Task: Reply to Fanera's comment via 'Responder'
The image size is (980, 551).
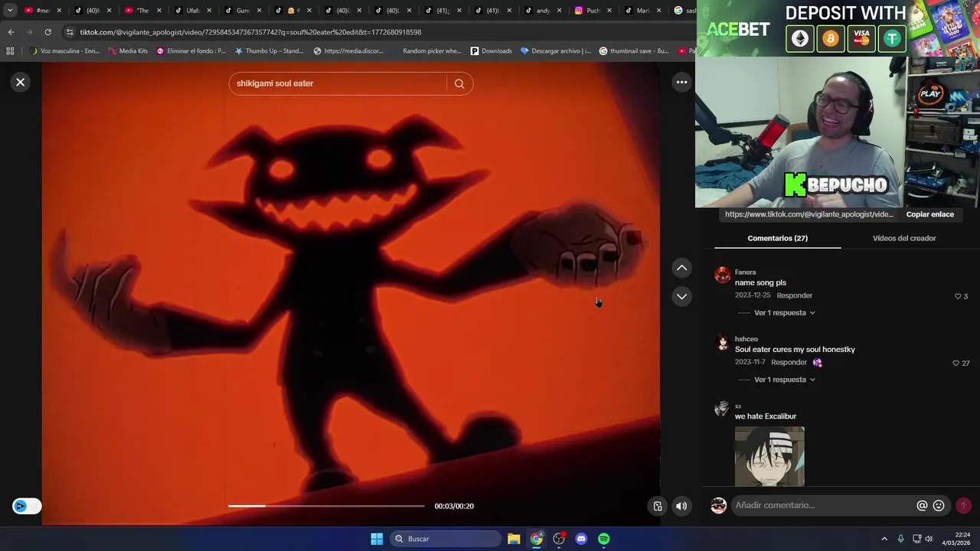Action: click(794, 295)
